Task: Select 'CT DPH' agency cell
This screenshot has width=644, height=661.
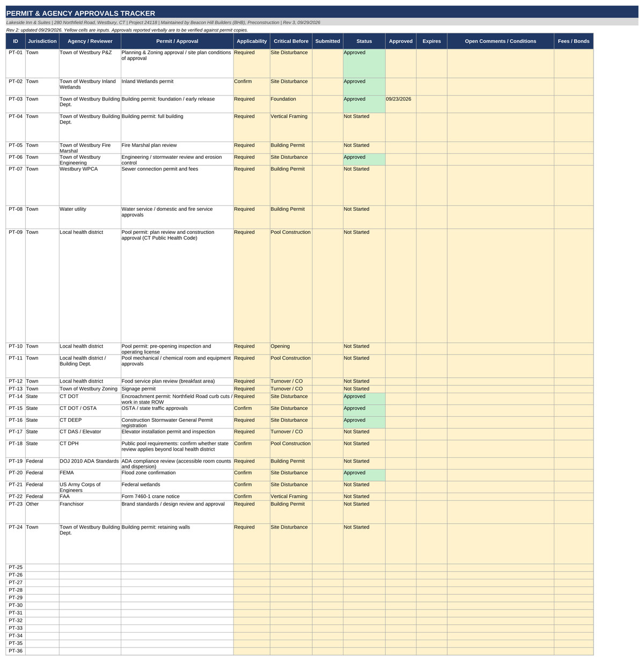Action: point(90,449)
